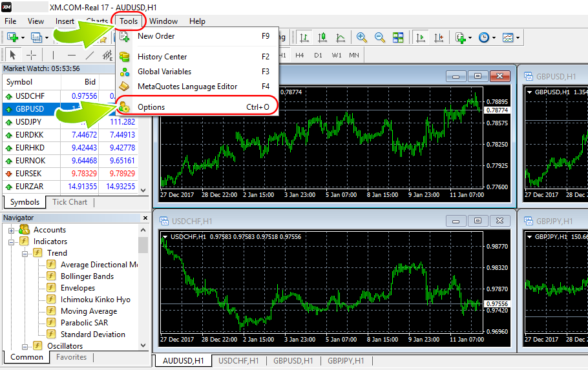The image size is (588, 370).
Task: Select Parabolic SAR indicator
Action: [85, 323]
